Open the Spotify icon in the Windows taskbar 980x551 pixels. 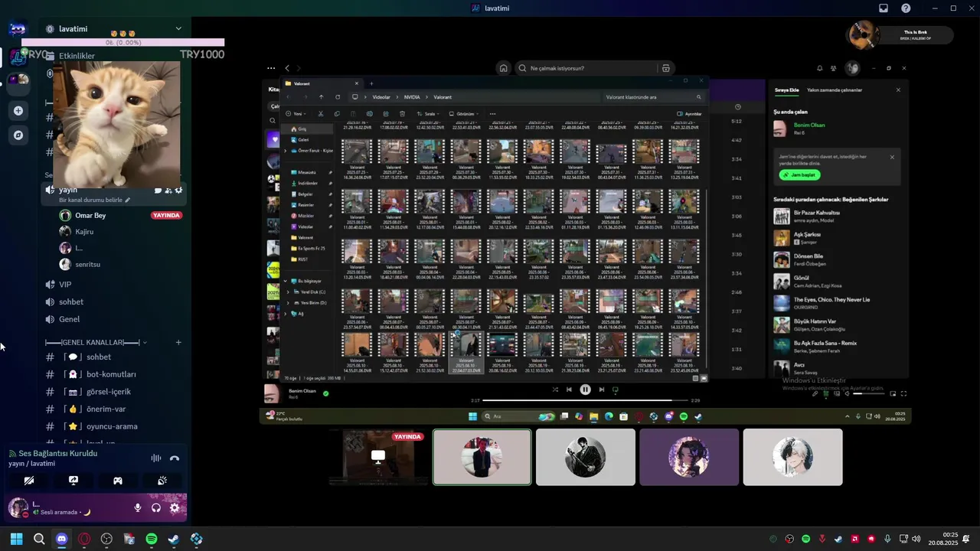tap(152, 539)
